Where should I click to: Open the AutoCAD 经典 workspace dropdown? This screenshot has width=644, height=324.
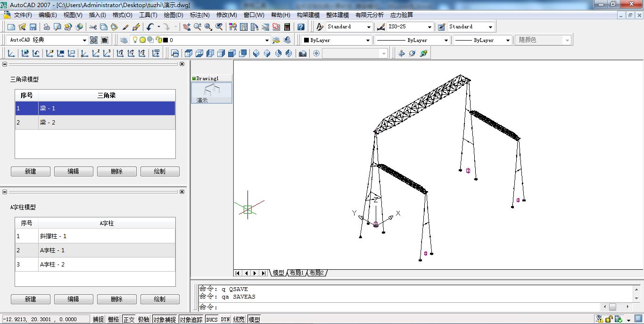tap(84, 41)
